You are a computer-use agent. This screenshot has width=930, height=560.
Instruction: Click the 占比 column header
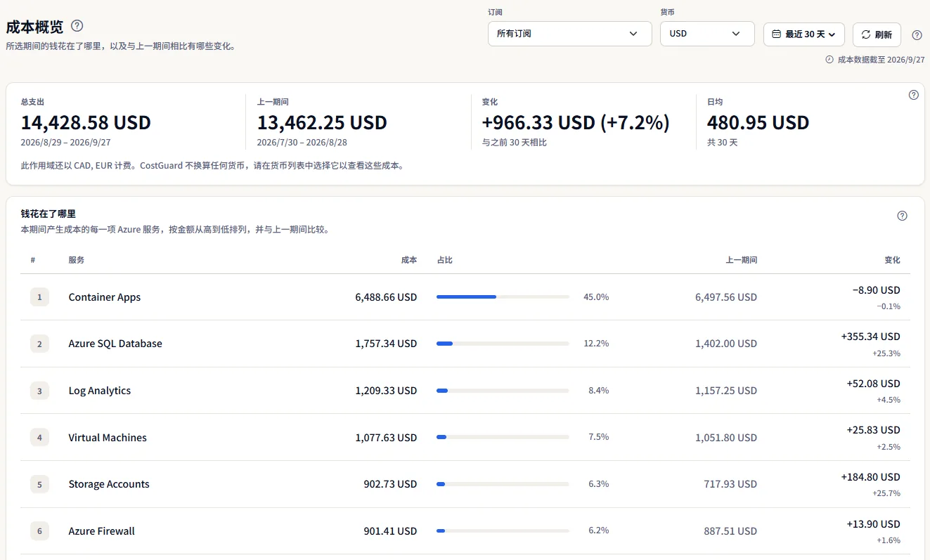[445, 260]
